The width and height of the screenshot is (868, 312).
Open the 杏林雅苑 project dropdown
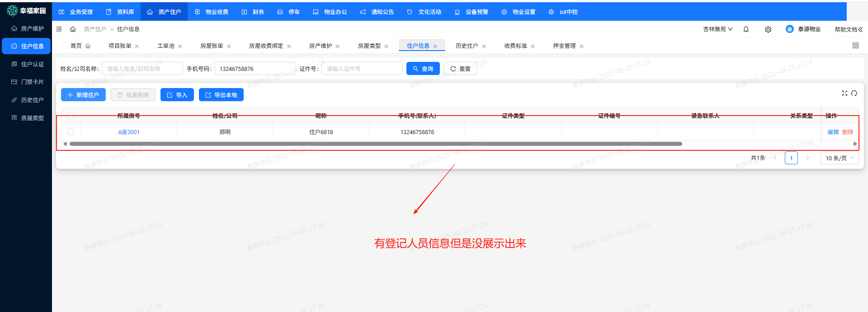click(717, 29)
